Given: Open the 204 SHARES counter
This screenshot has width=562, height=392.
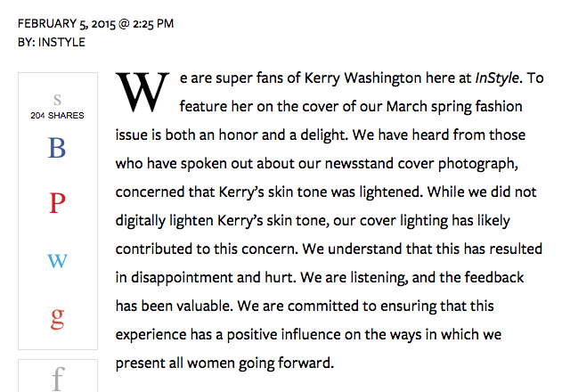Looking at the screenshot, I should 57,116.
